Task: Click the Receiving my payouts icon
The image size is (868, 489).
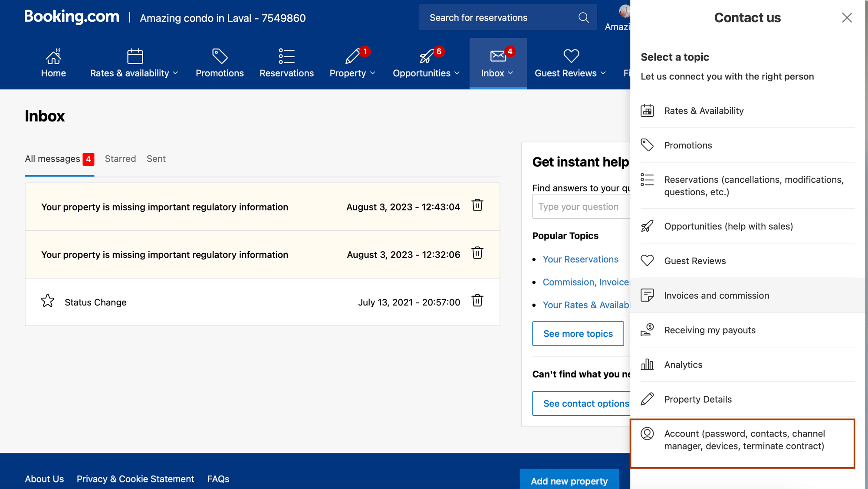Action: click(648, 330)
